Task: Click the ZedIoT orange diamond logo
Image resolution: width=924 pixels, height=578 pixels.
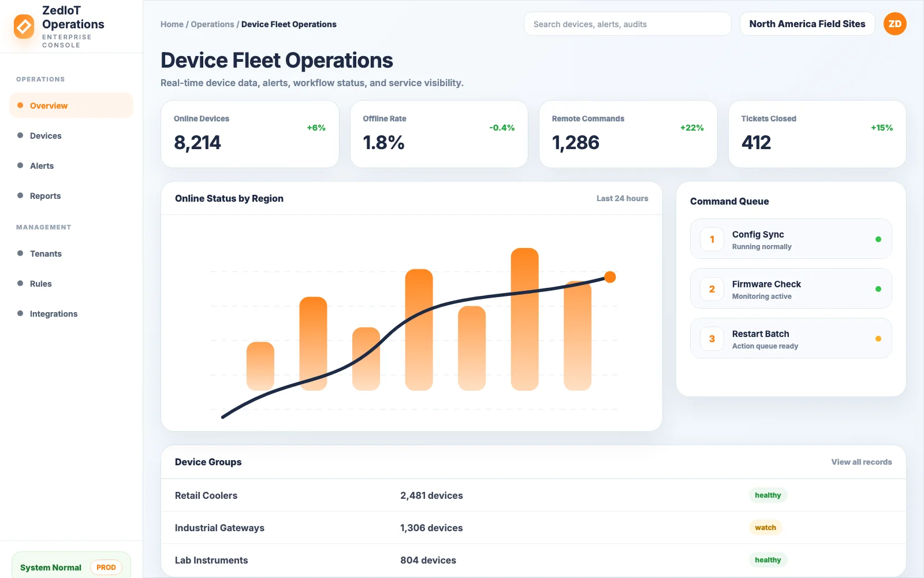Action: click(24, 27)
